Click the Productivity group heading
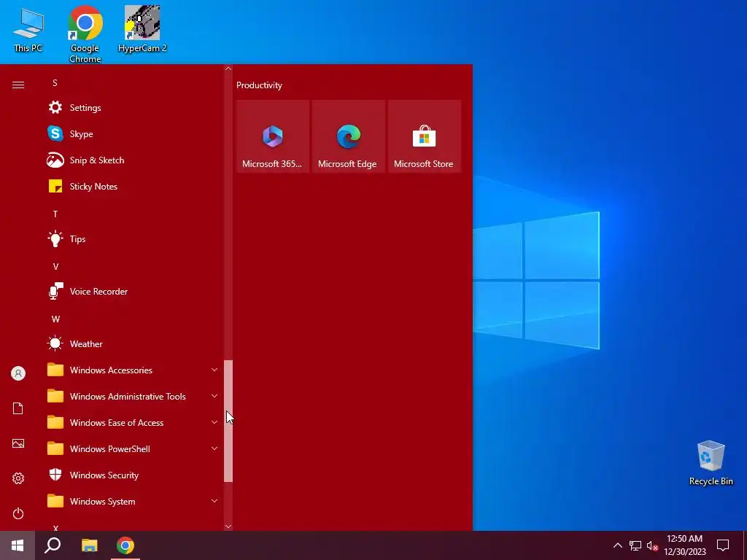This screenshot has height=560, width=747. [259, 85]
